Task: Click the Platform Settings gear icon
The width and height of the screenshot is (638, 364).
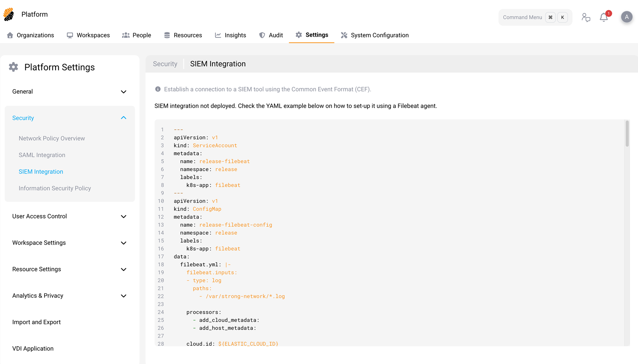Action: 14,67
